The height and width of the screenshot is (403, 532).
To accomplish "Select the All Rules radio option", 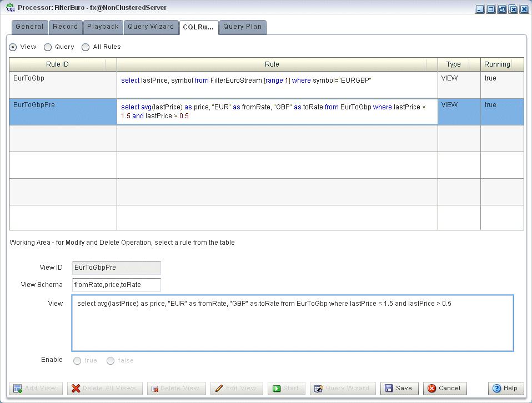I will click(86, 47).
